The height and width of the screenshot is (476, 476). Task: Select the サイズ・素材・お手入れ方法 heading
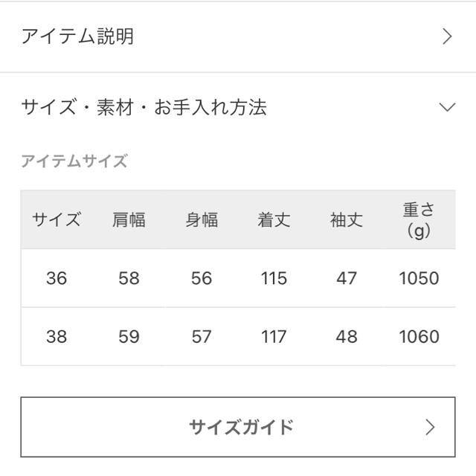pyautogui.click(x=144, y=107)
